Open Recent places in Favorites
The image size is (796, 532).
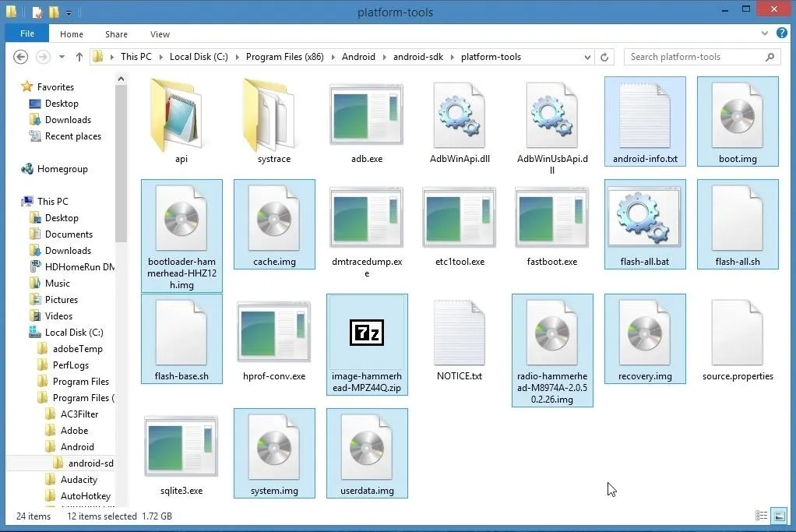tap(72, 136)
